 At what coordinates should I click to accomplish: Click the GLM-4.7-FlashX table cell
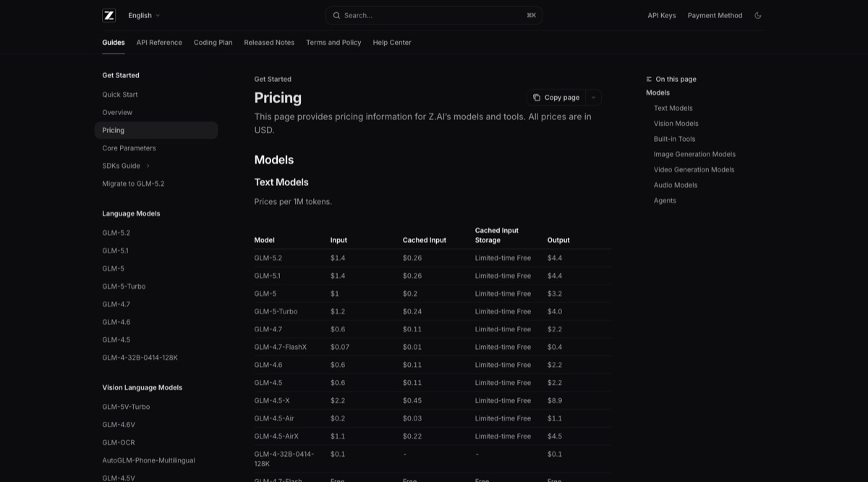pos(280,347)
